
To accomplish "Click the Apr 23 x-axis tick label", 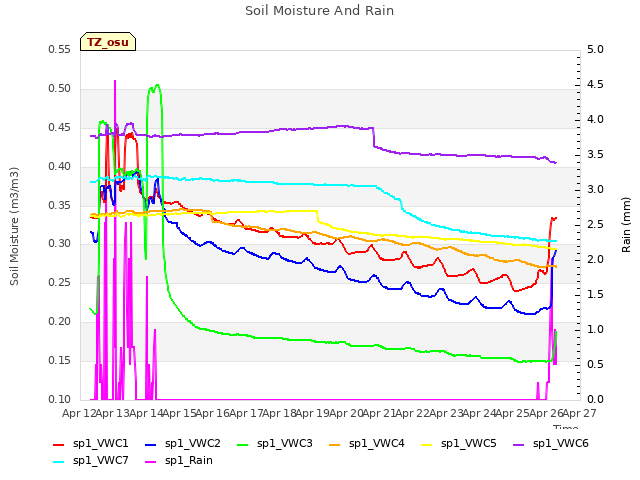I will point(446,413).
